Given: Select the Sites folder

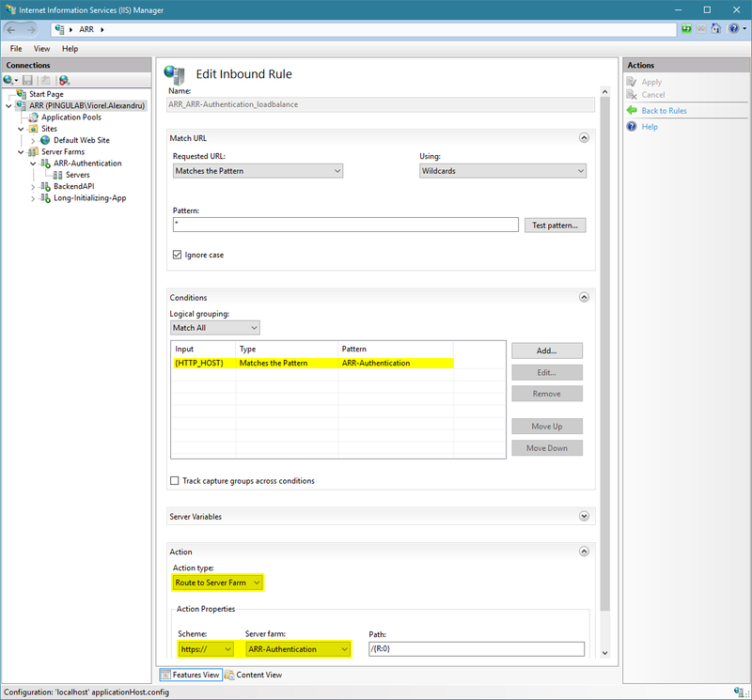Looking at the screenshot, I should [49, 129].
